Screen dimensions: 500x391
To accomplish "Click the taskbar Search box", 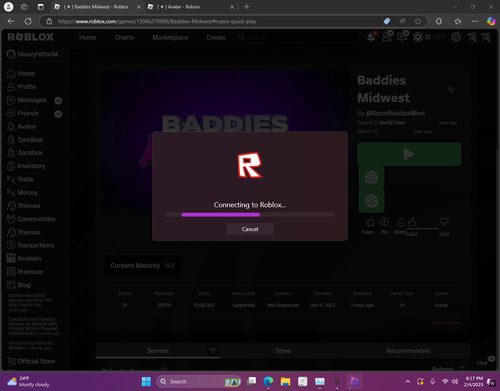I will pyautogui.click(x=199, y=381).
